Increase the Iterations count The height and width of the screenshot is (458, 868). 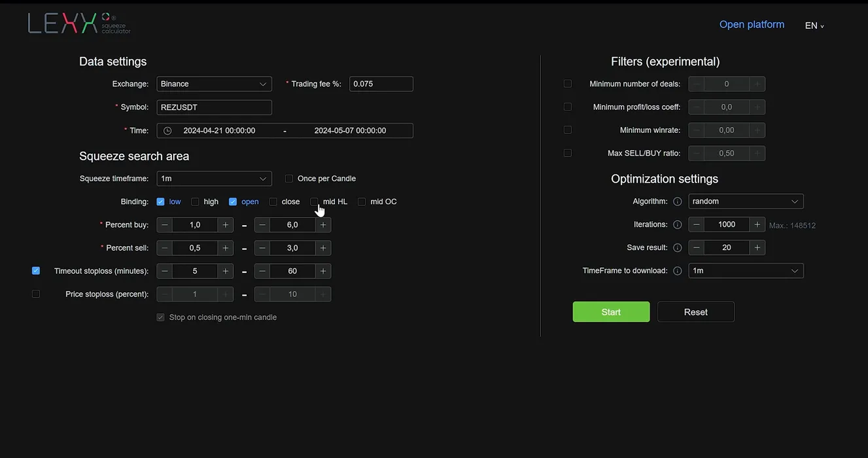[x=757, y=224]
